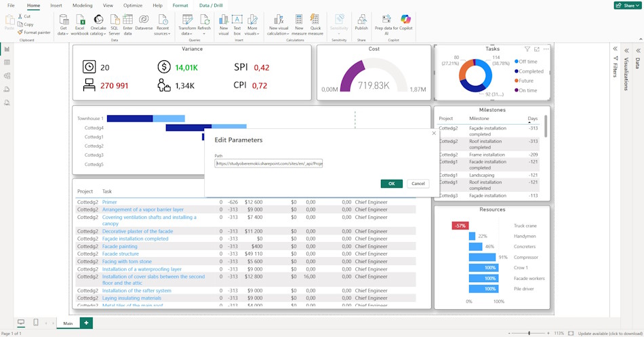Open the More visuals dropdown

click(252, 24)
